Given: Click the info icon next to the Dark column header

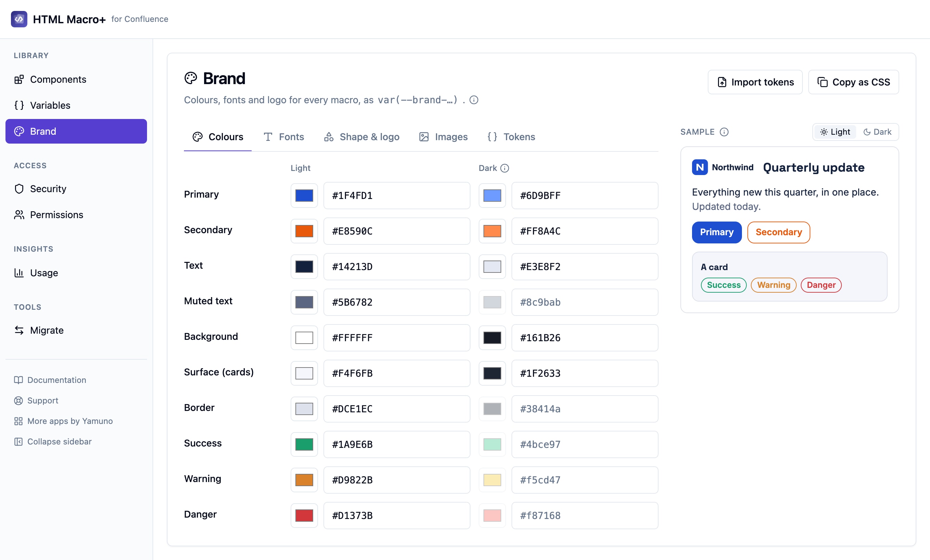Looking at the screenshot, I should (x=504, y=168).
